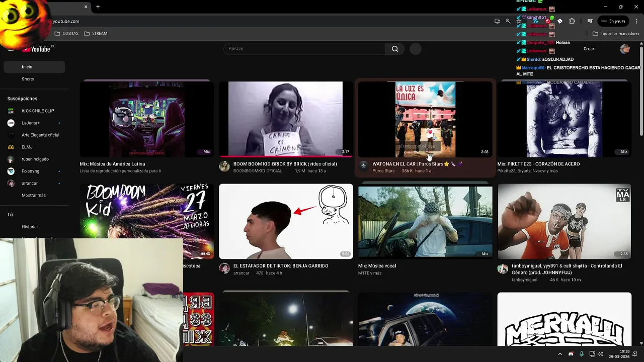644x362 pixels.
Task: Open Arte Elegante oficial subscription
Action: 34,135
